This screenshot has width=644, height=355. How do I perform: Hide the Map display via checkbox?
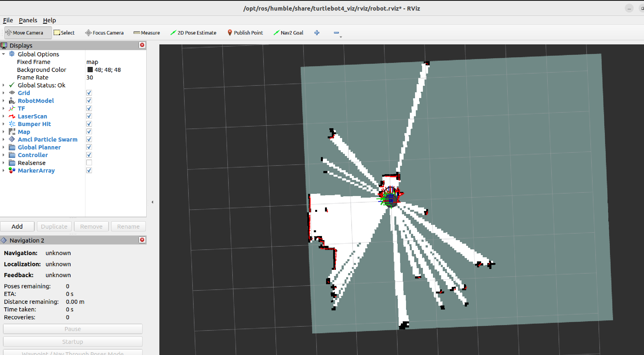(x=89, y=132)
